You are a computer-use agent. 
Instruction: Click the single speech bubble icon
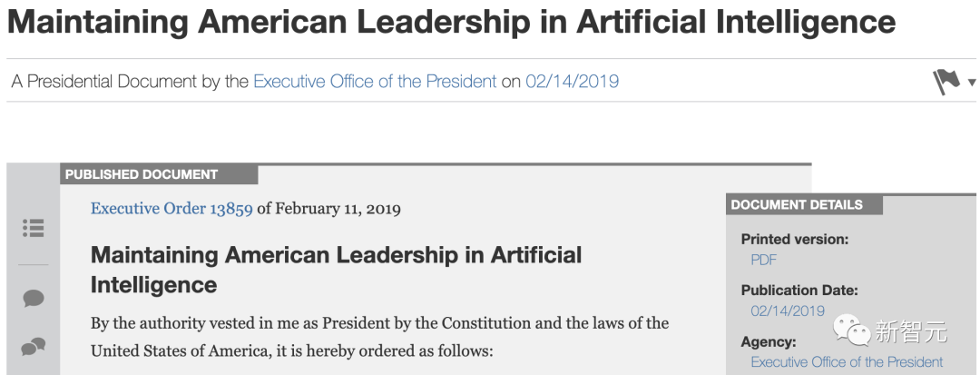coord(34,298)
